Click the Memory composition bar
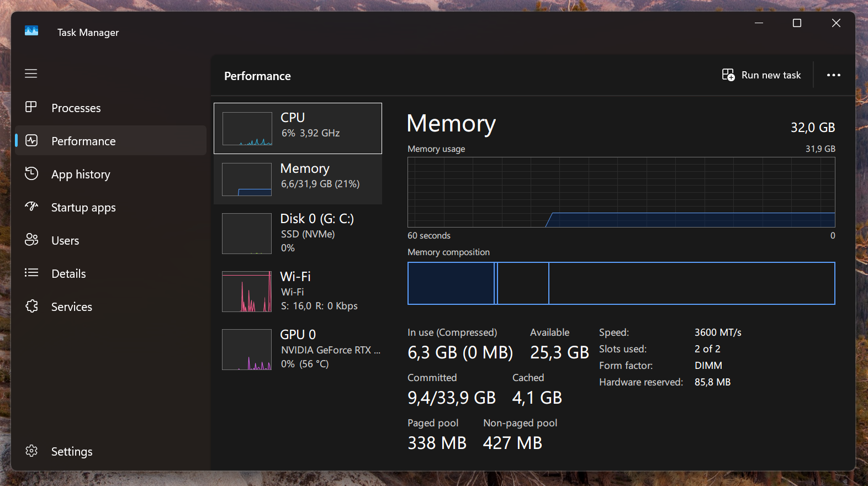Viewport: 868px width, 486px height. [621, 283]
